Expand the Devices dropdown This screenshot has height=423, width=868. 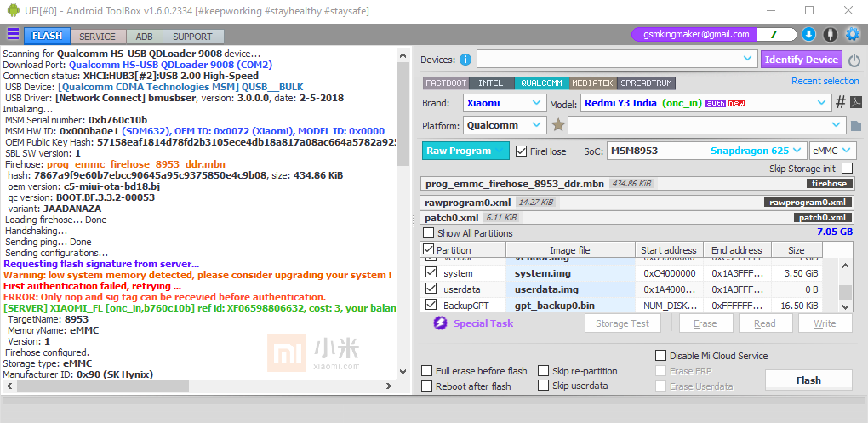[616, 60]
